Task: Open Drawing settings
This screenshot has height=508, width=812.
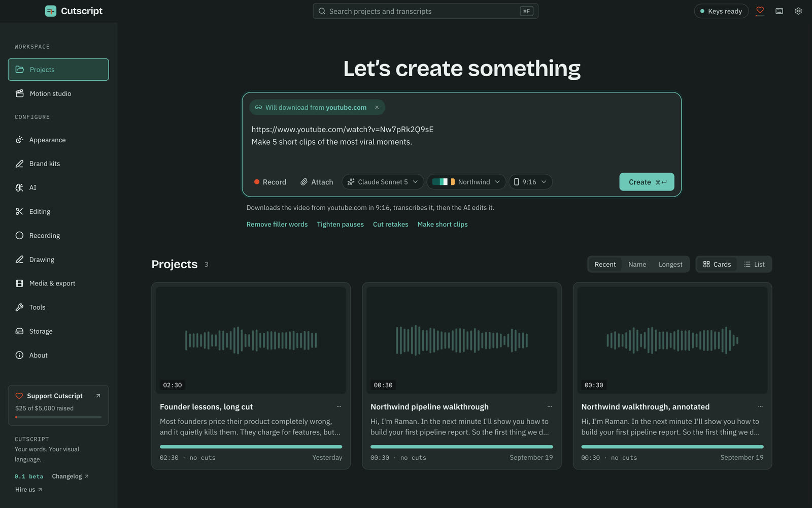Action: point(58,259)
